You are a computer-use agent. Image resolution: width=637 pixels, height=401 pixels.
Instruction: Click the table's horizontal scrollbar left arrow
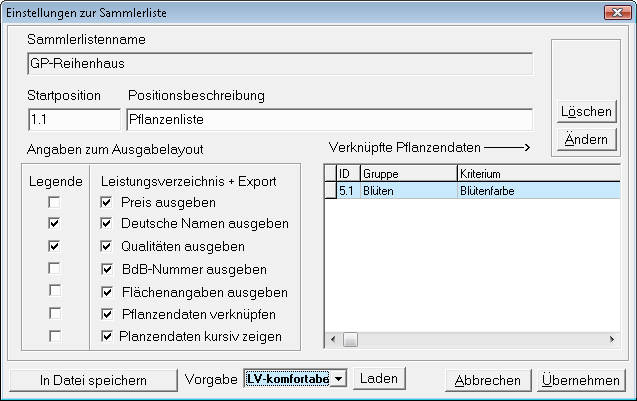(332, 340)
